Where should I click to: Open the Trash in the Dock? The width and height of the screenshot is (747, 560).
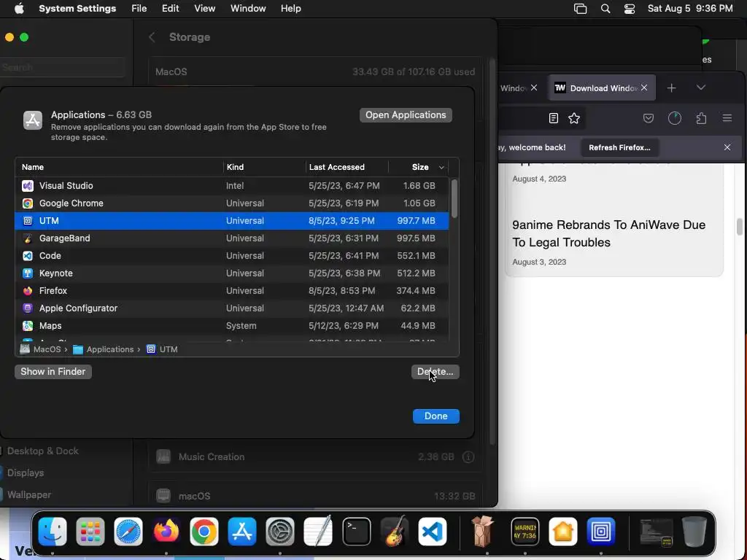click(x=694, y=531)
